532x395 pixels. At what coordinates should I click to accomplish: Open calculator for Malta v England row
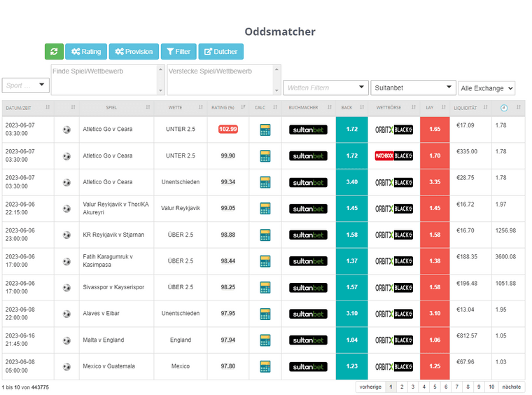coord(265,340)
